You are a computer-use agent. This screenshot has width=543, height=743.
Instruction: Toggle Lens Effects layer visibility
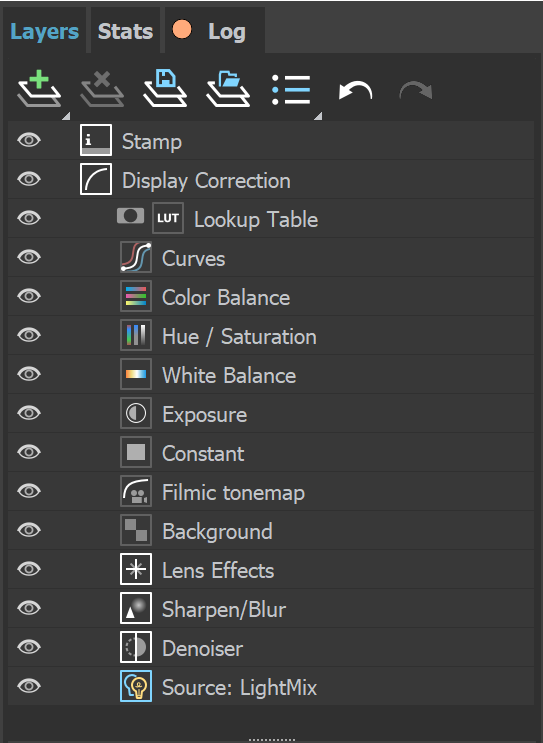(x=29, y=569)
